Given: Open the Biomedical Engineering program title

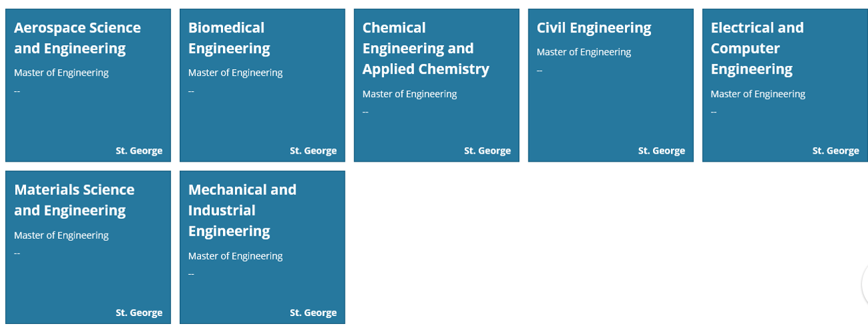Looking at the screenshot, I should [x=229, y=38].
